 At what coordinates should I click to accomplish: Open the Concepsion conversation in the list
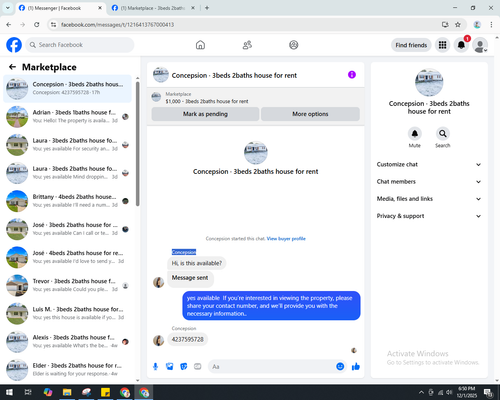pos(68,89)
